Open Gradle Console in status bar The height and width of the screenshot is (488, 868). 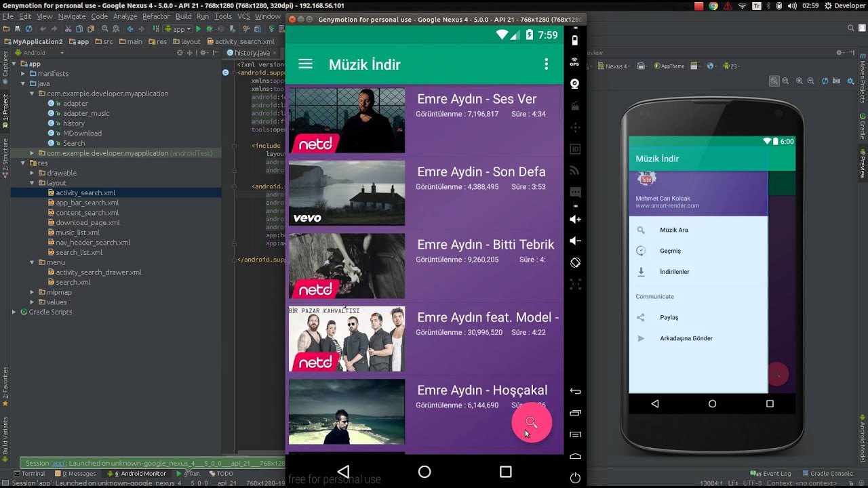click(x=827, y=474)
